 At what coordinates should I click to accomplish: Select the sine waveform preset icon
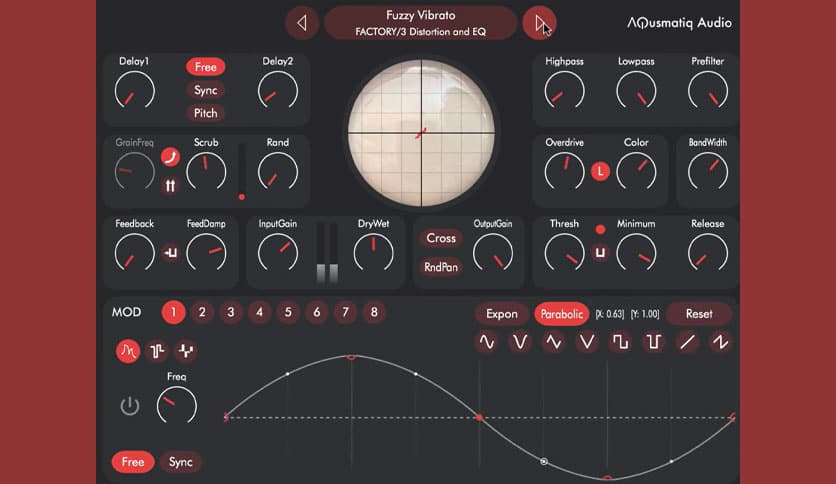[x=487, y=342]
